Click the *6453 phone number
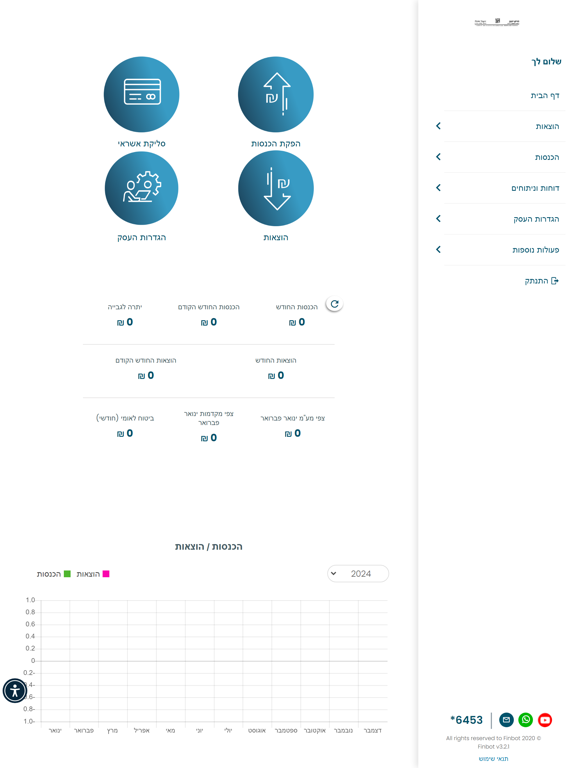This screenshot has height=768, width=576. point(467,720)
